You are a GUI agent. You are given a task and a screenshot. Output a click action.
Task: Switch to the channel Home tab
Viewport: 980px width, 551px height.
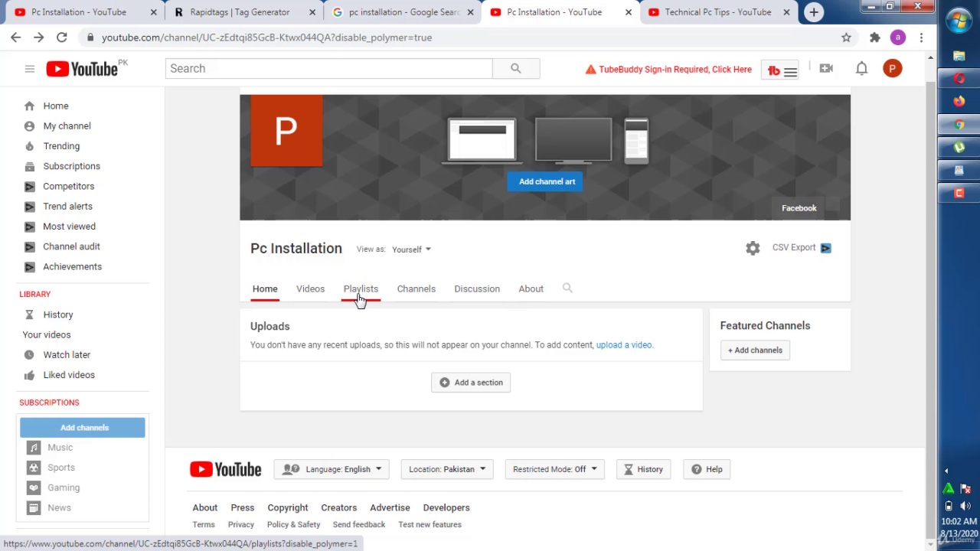click(265, 289)
